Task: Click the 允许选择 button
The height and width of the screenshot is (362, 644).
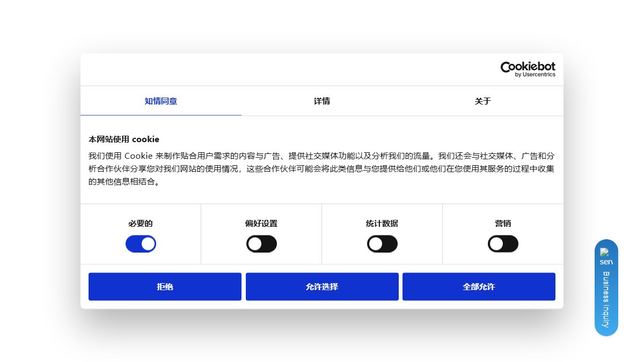Action: tap(322, 287)
